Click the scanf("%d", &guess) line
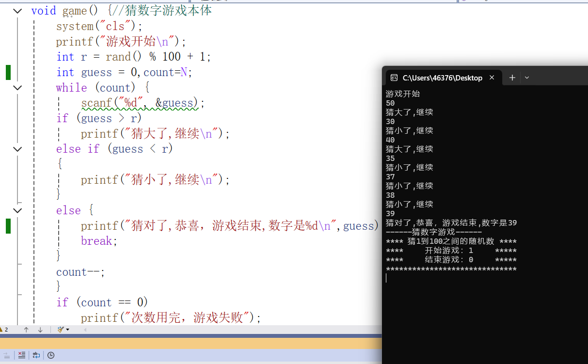 [x=143, y=103]
